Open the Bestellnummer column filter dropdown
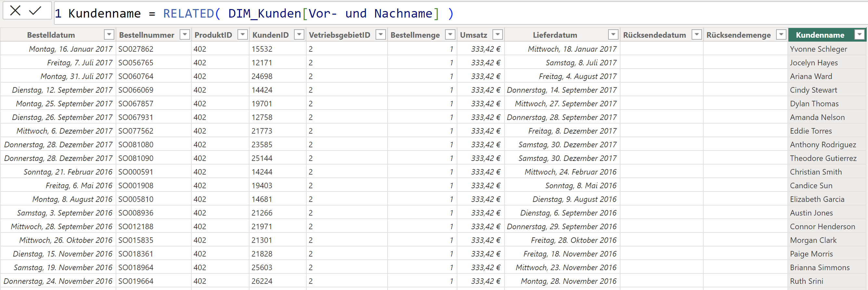The height and width of the screenshot is (290, 868). pos(185,35)
